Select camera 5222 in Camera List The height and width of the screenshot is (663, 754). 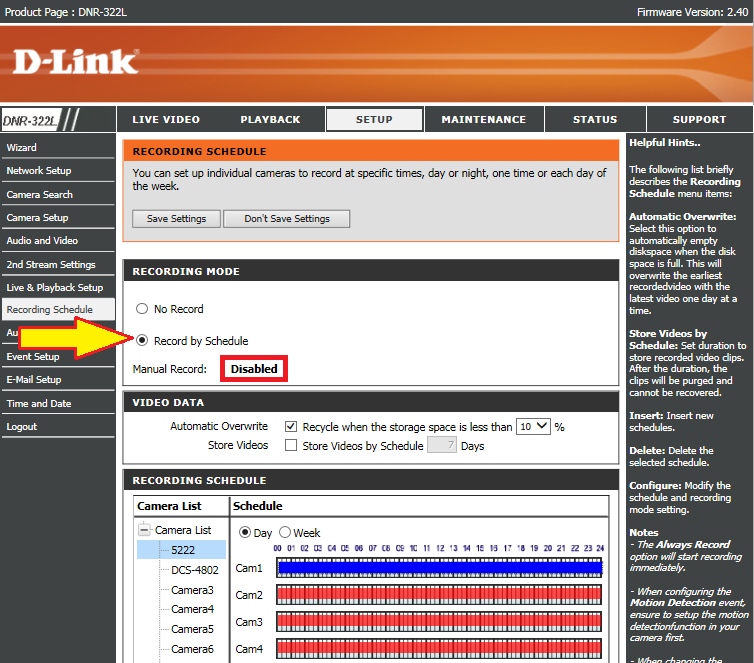[183, 550]
